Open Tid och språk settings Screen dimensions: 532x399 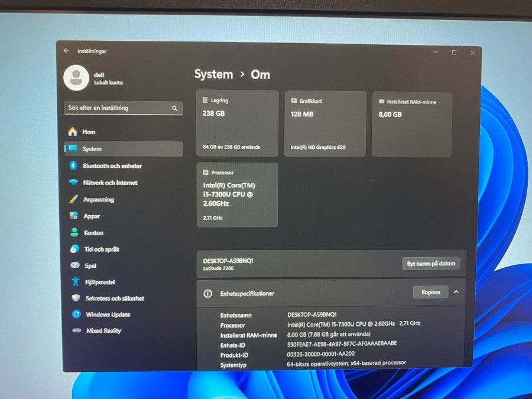click(x=125, y=249)
